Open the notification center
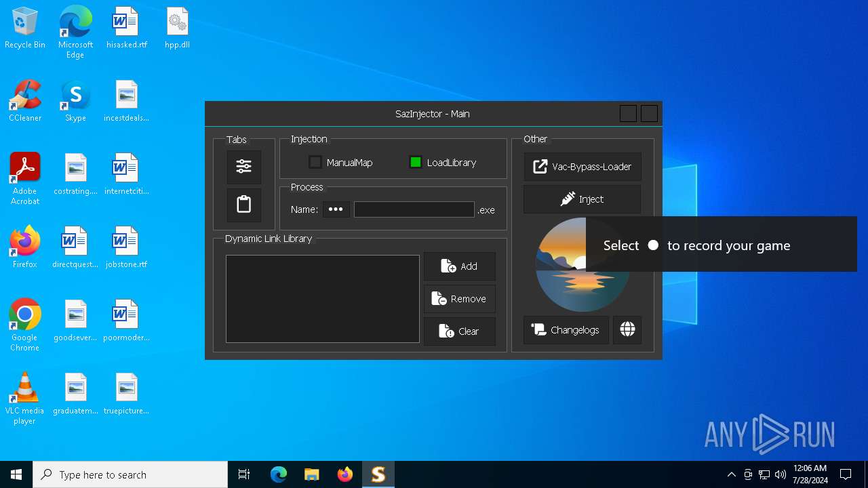The width and height of the screenshot is (868, 488). point(846,474)
